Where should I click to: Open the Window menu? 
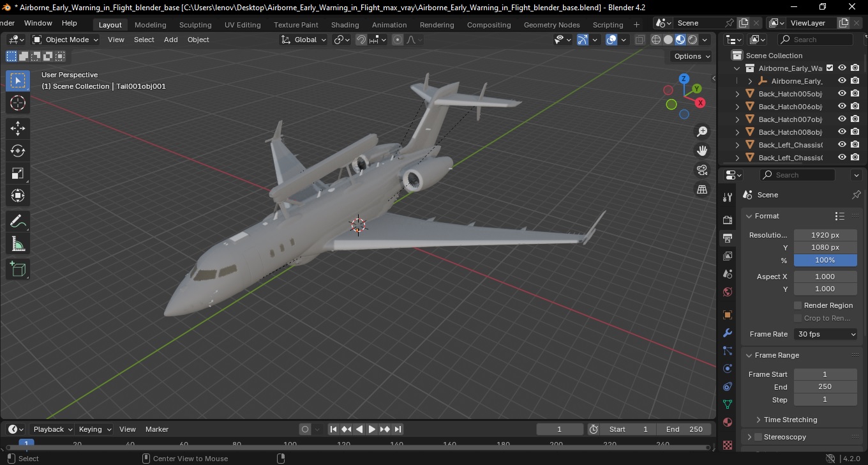38,23
